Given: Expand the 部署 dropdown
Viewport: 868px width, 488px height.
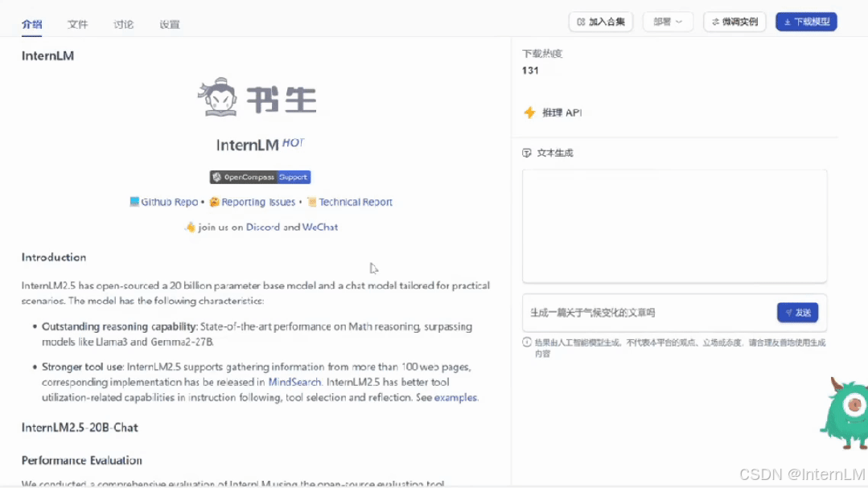Looking at the screenshot, I should pyautogui.click(x=668, y=22).
